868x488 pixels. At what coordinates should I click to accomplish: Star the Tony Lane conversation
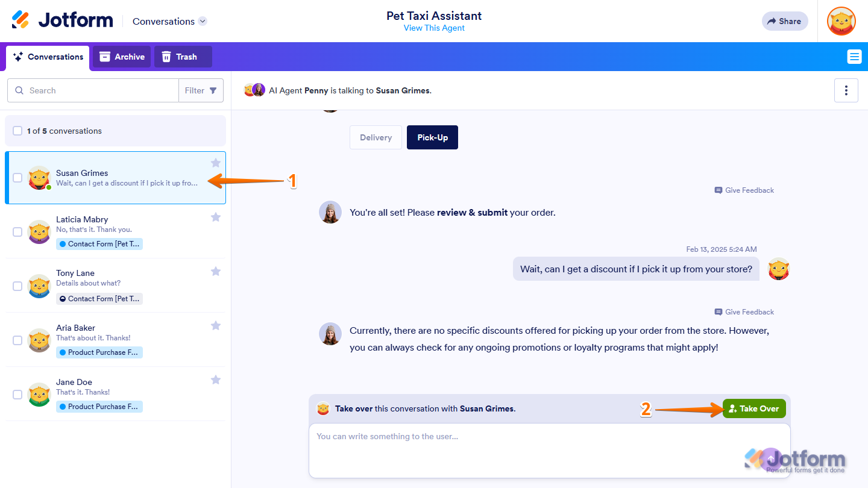pyautogui.click(x=216, y=272)
